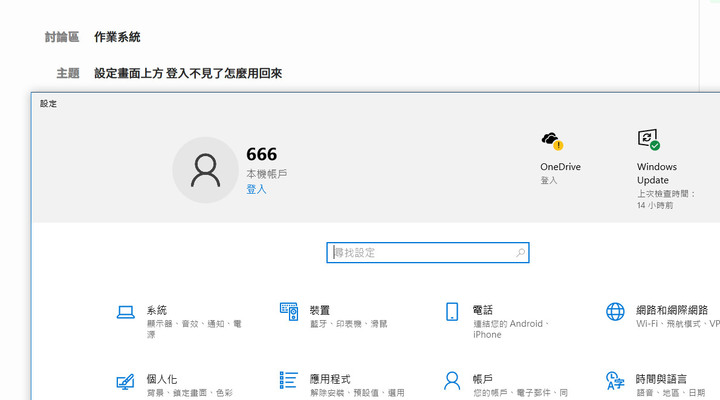Click the OneDrive cloud warning icon

pyautogui.click(x=552, y=141)
